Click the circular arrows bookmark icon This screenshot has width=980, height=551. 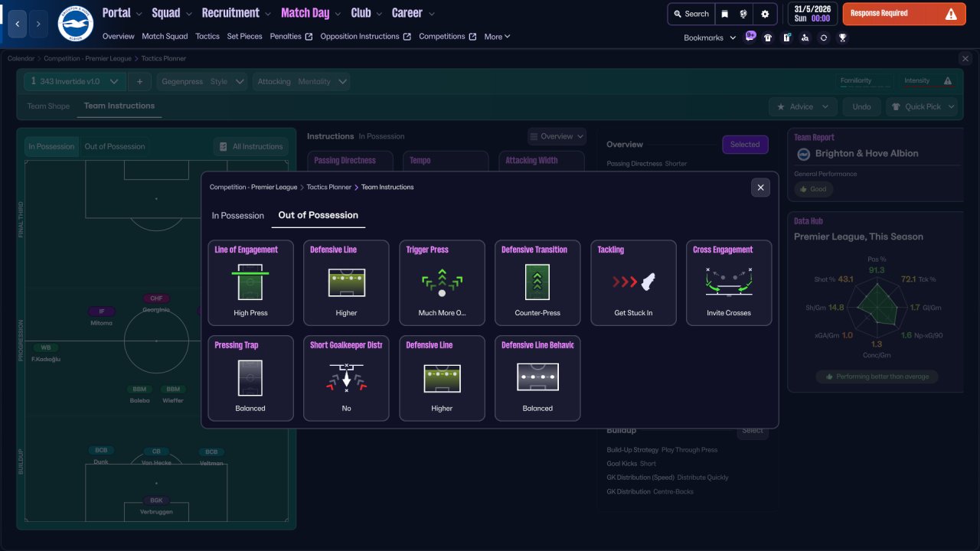point(824,37)
